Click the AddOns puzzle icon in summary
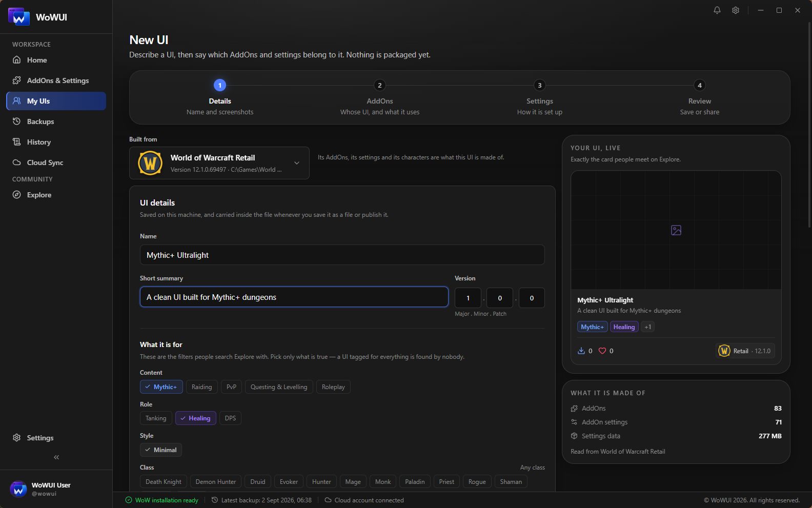Image resolution: width=812 pixels, height=508 pixels. [574, 409]
